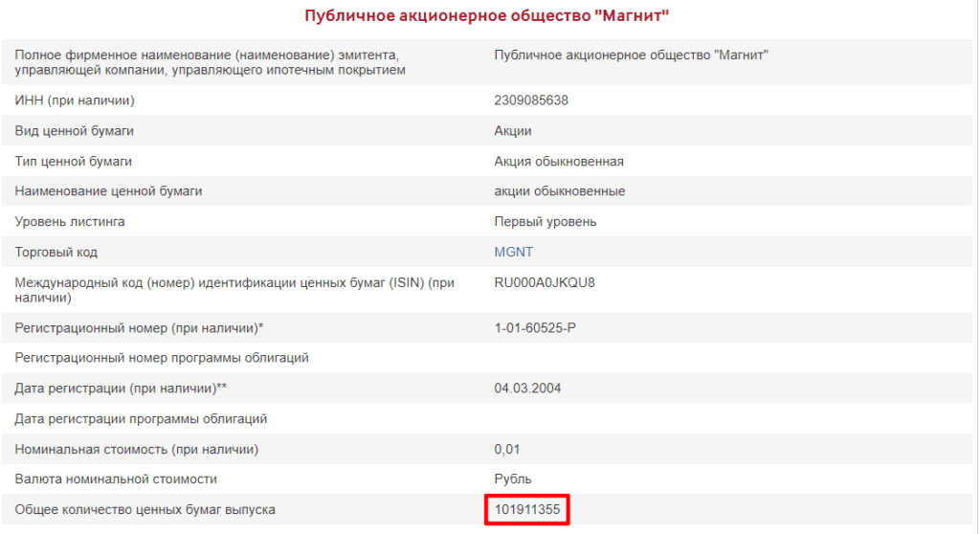Click the label Наименование ценной бумаги
The width and height of the screenshot is (980, 534).
(x=108, y=191)
